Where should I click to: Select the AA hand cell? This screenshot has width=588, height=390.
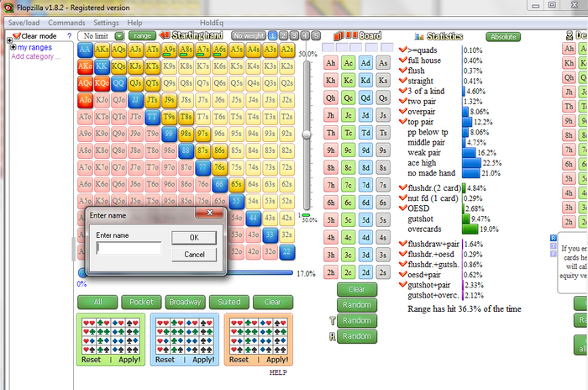pyautogui.click(x=85, y=50)
